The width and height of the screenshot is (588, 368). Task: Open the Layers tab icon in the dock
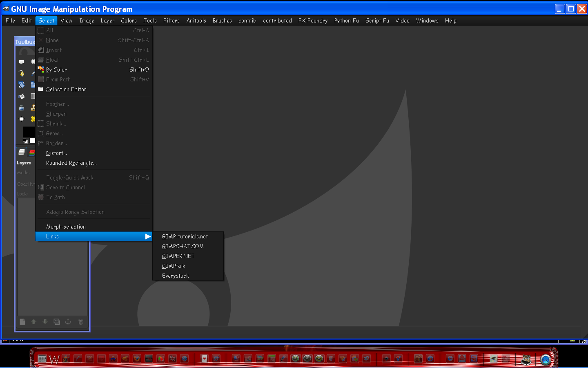coord(22,152)
